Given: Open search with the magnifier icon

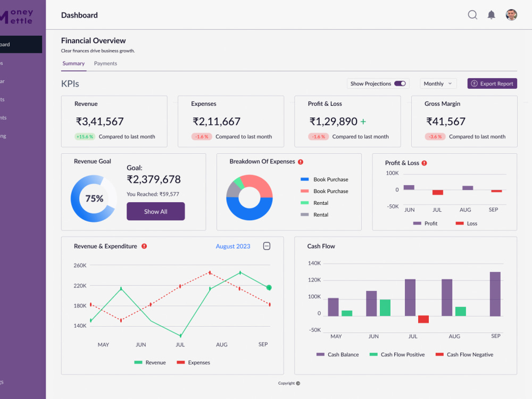Looking at the screenshot, I should pyautogui.click(x=472, y=15).
